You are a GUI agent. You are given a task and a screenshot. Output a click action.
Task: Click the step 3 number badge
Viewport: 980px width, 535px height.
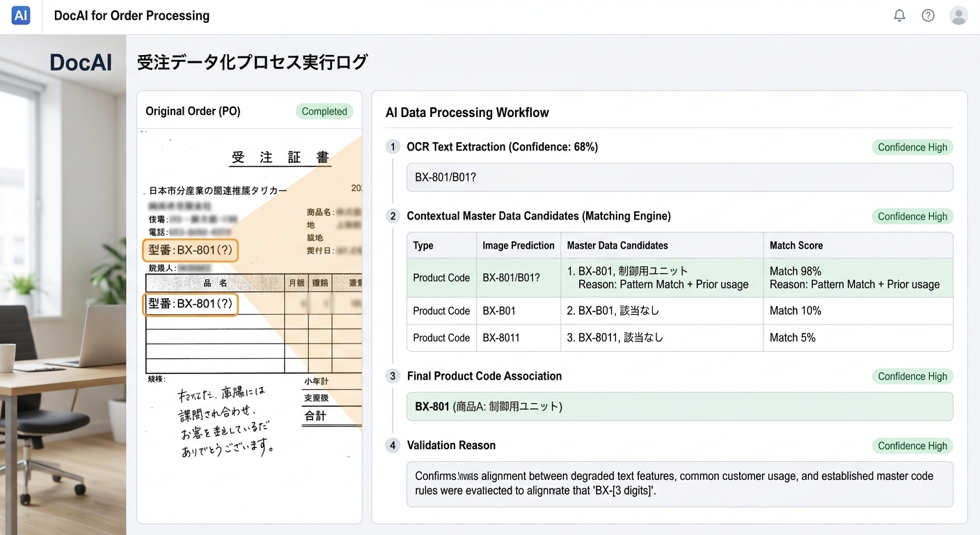[x=393, y=376]
